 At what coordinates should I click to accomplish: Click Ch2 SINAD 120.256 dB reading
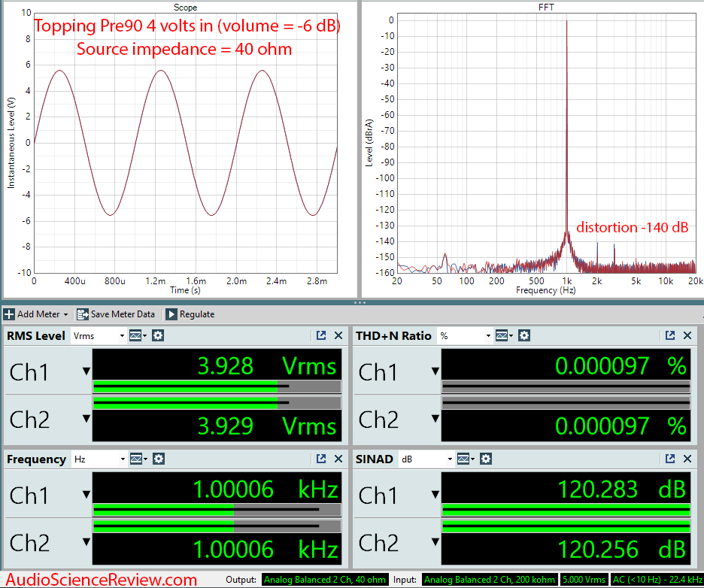622,550
